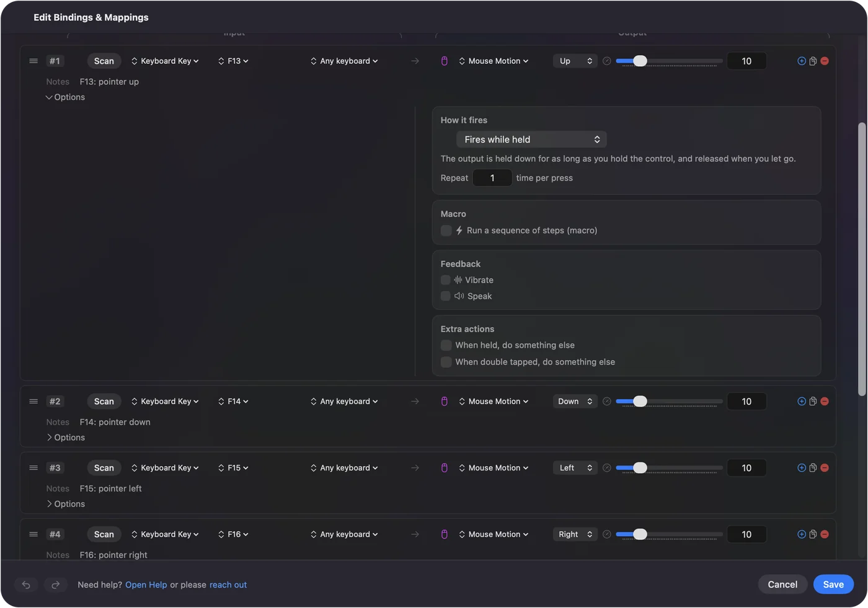868x608 pixels.
Task: Duplicate binding #2 with the copy icon
Action: point(813,401)
